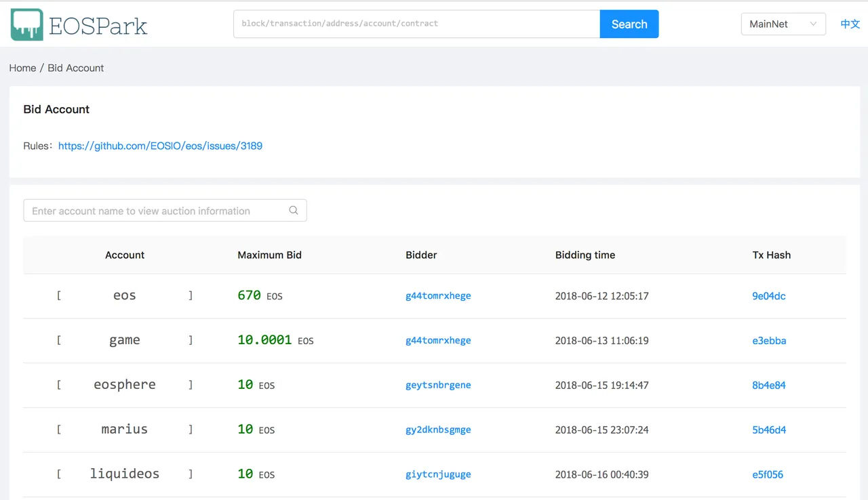
Task: Select the game account name
Action: tap(125, 340)
